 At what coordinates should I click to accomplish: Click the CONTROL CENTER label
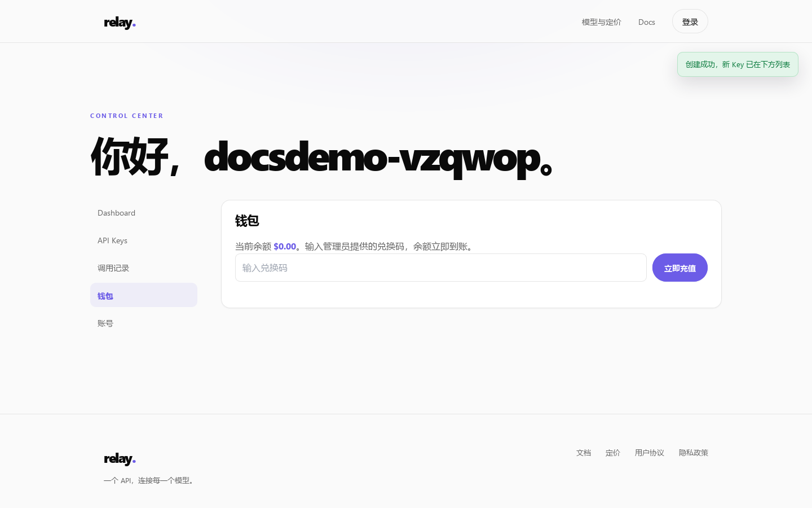127,116
